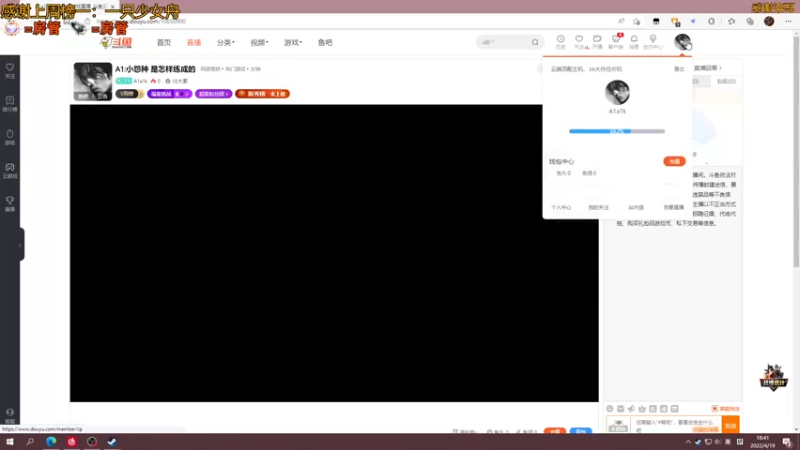Open 个人中心 link in popup
Image resolution: width=800 pixels, height=450 pixels.
pyautogui.click(x=561, y=208)
